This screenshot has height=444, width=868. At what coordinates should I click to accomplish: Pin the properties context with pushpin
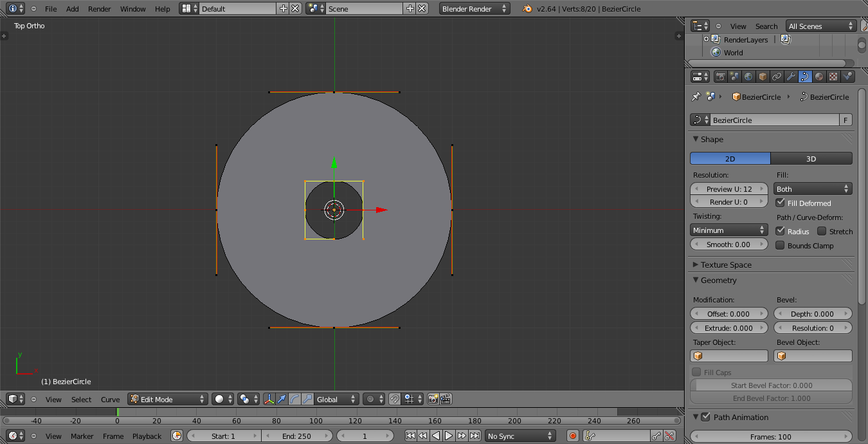[x=696, y=97]
